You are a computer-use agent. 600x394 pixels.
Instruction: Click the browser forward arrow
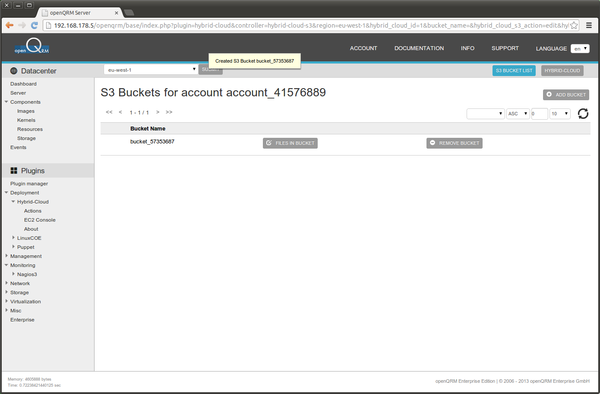point(22,25)
